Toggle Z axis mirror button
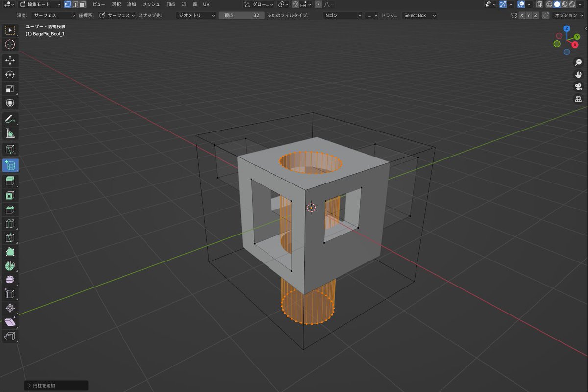 coord(536,15)
